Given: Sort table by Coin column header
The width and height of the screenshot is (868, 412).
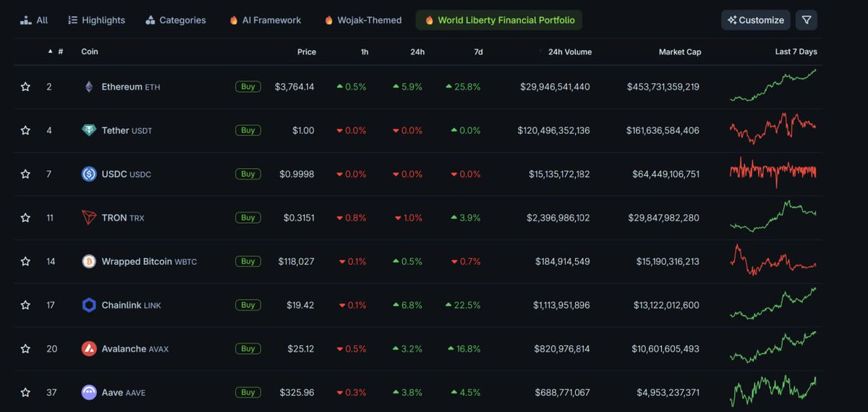Looking at the screenshot, I should [90, 52].
